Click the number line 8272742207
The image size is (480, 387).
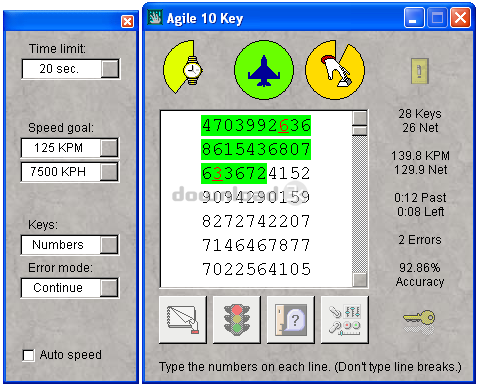tap(256, 221)
